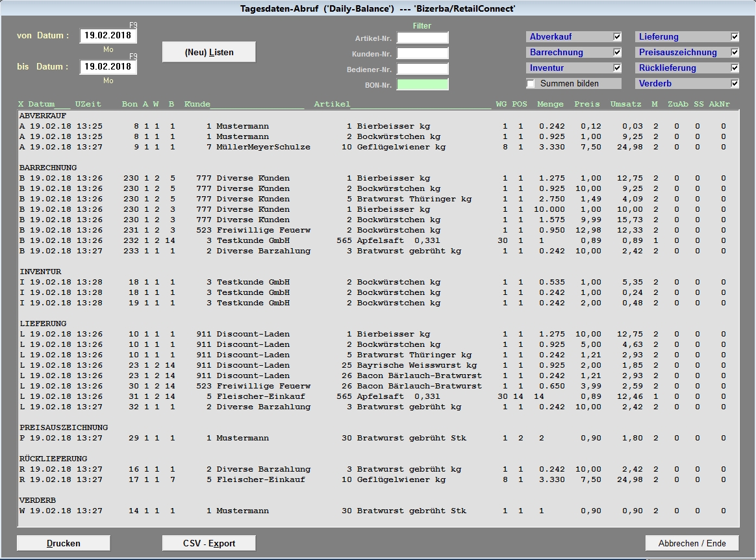Viewport: 756px width, 560px height.
Task: Toggle the Preisauszeichnung checkbox
Action: (x=735, y=53)
